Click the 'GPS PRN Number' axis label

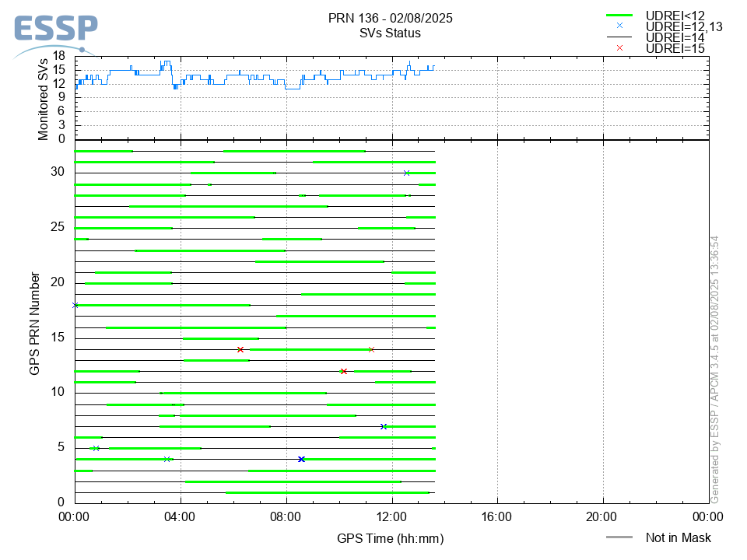[x=34, y=324]
